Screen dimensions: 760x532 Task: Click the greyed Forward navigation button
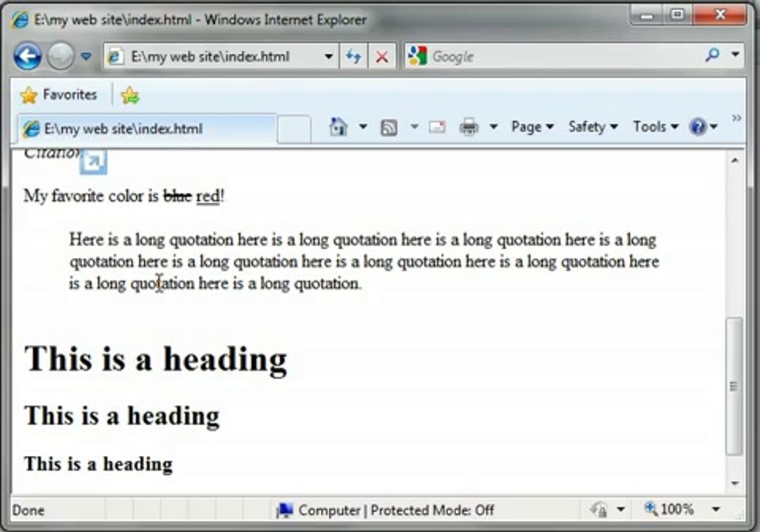click(x=61, y=56)
